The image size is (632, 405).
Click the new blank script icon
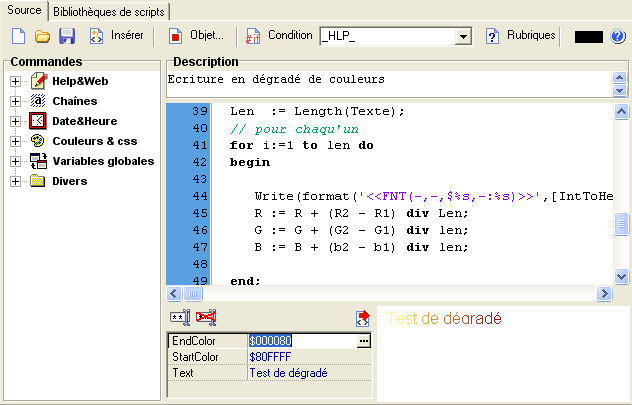19,36
